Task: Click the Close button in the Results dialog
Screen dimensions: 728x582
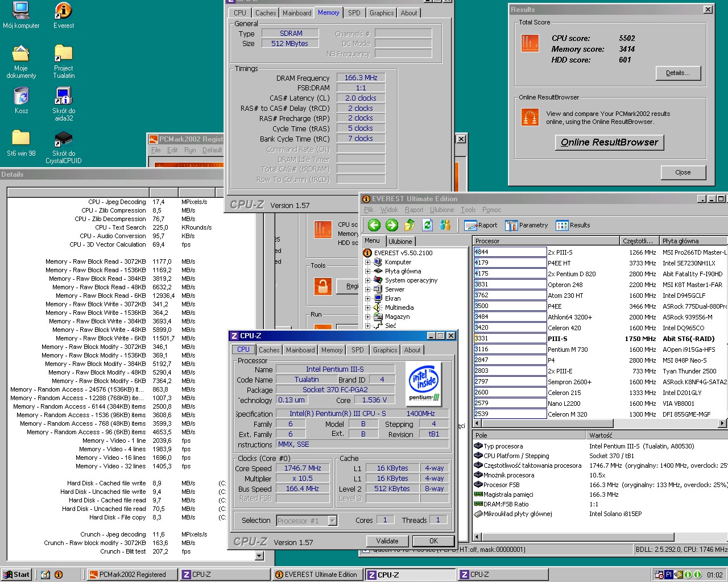Action: (x=683, y=172)
